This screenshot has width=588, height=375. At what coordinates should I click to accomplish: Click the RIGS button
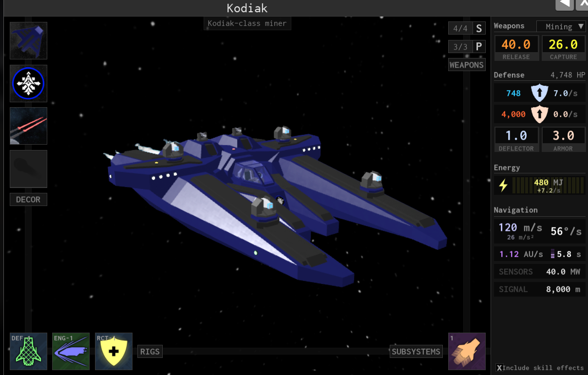(x=150, y=352)
